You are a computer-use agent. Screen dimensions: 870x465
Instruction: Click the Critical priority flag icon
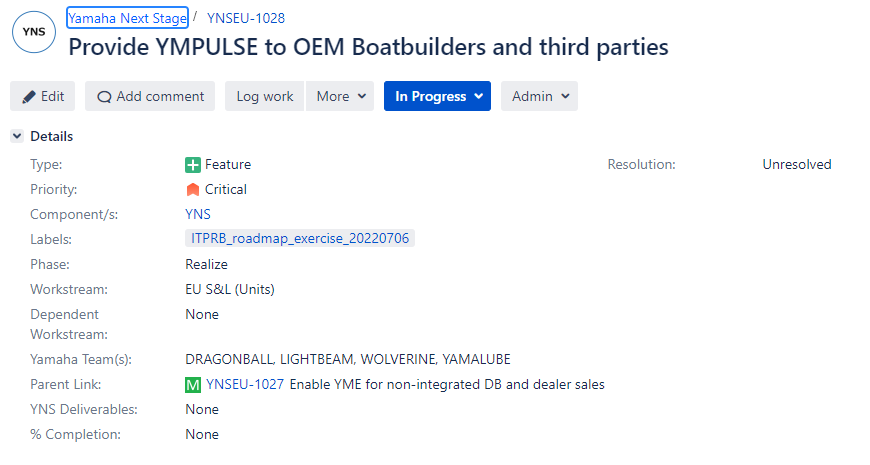[193, 190]
